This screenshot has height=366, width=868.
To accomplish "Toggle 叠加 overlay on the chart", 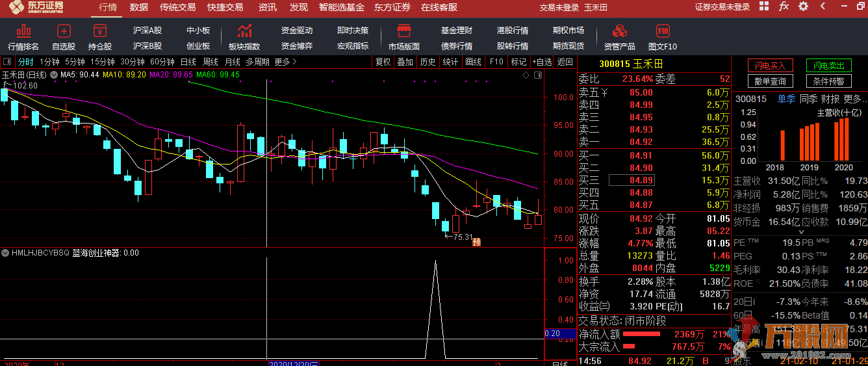I will click(405, 62).
